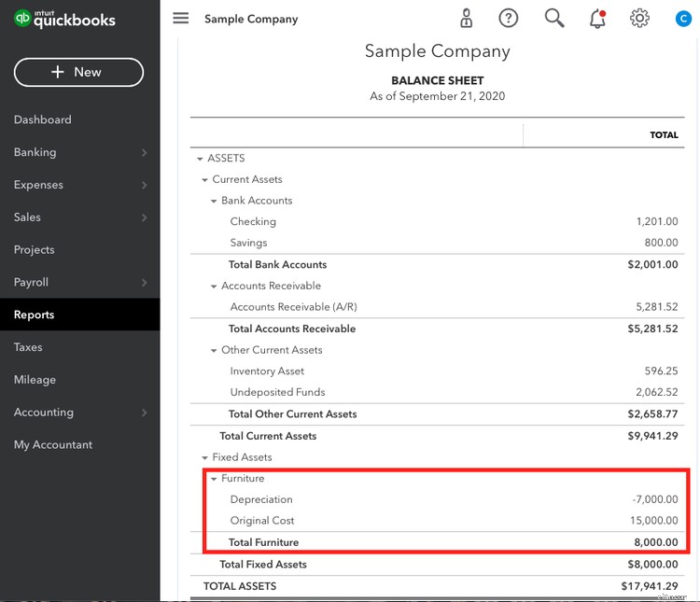
Task: Open the Help question mark icon
Action: (x=508, y=19)
